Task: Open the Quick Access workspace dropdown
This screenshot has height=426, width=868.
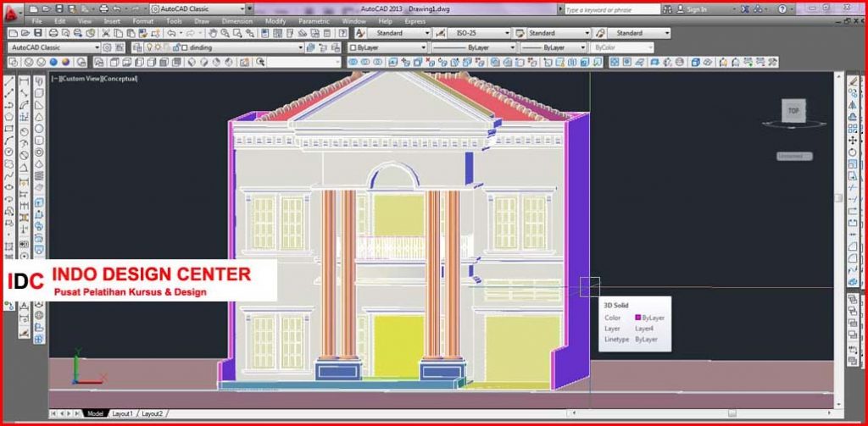Action: click(198, 8)
